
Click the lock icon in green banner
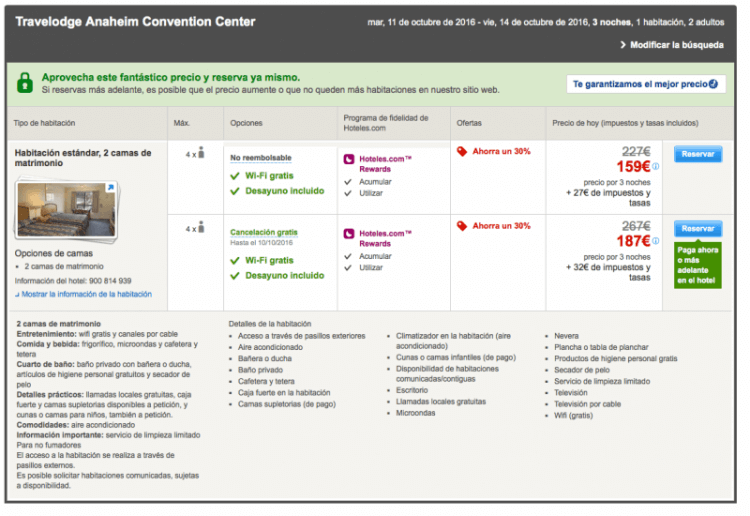(x=24, y=83)
